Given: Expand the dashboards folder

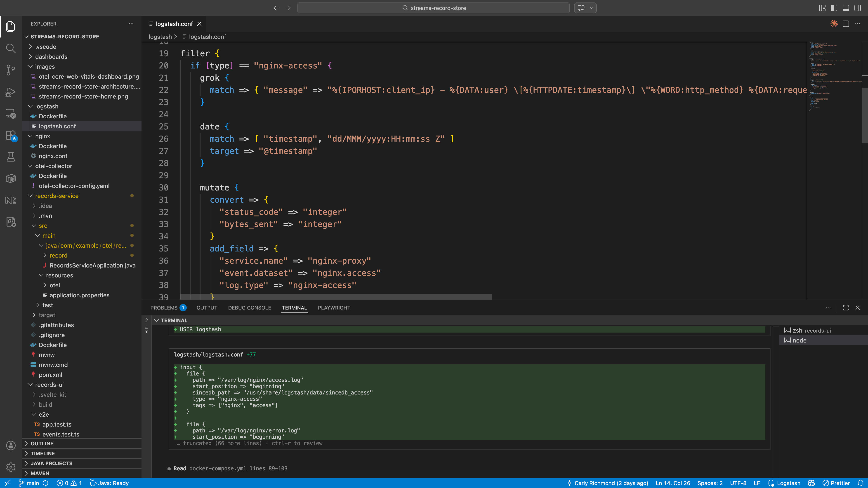Looking at the screenshot, I should [x=51, y=56].
